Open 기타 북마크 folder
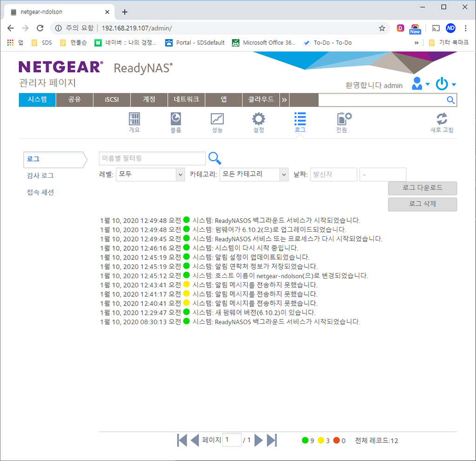Viewport: 476px width, 461px height. 449,42
